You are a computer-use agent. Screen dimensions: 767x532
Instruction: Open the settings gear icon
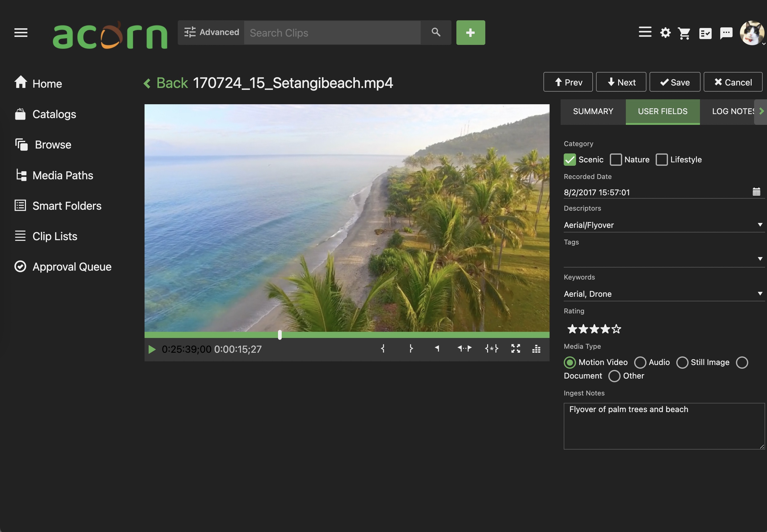pos(665,32)
